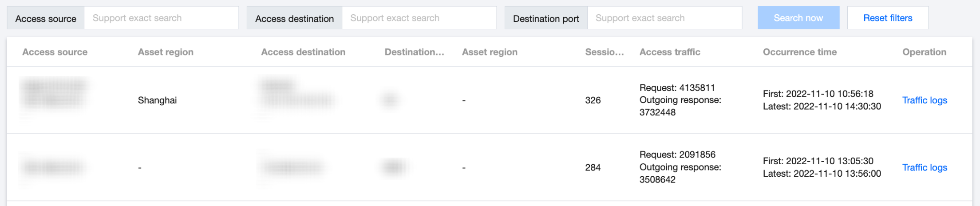Select the truncated Destination... column header
980x206 pixels.
pyautogui.click(x=414, y=52)
